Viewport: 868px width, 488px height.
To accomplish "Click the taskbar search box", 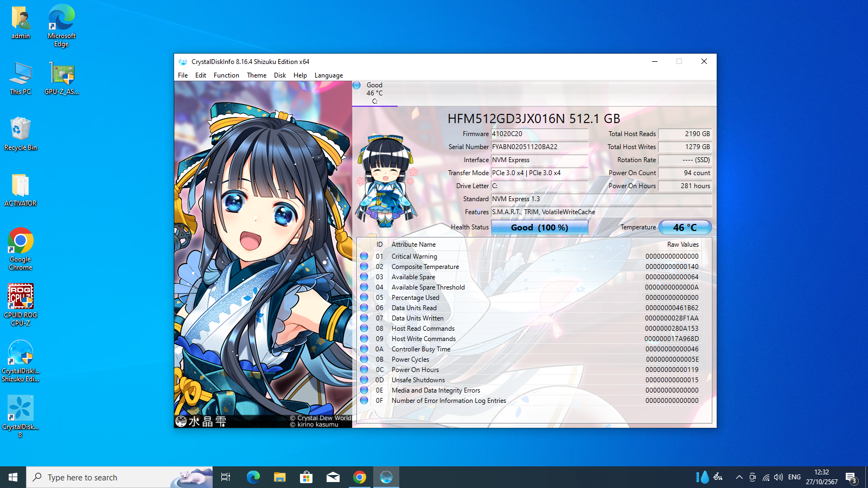I will 119,477.
